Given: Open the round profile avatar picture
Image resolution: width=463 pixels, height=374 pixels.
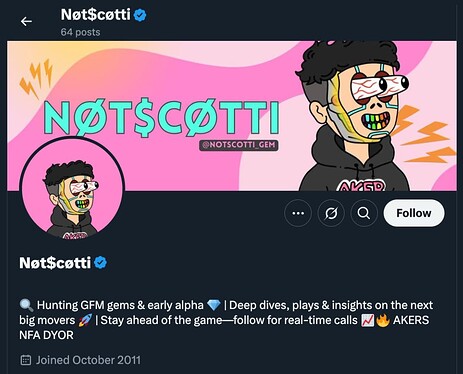Looking at the screenshot, I should coord(72,188).
